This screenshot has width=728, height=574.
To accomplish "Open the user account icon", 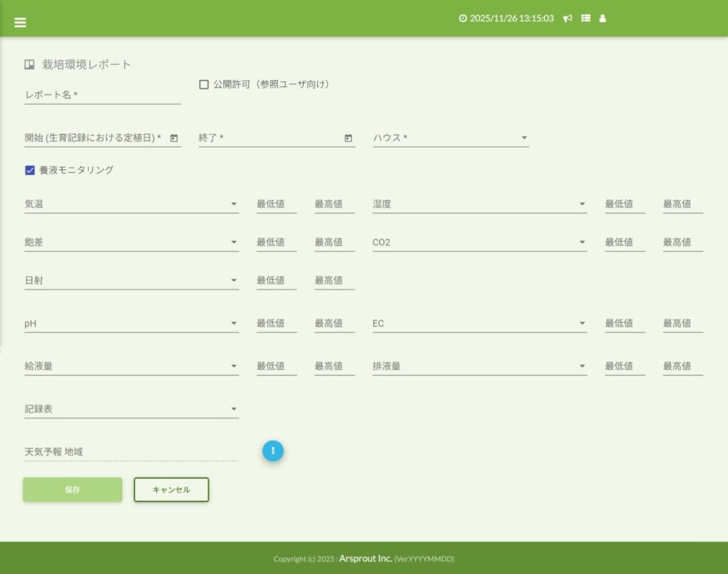I will click(603, 18).
